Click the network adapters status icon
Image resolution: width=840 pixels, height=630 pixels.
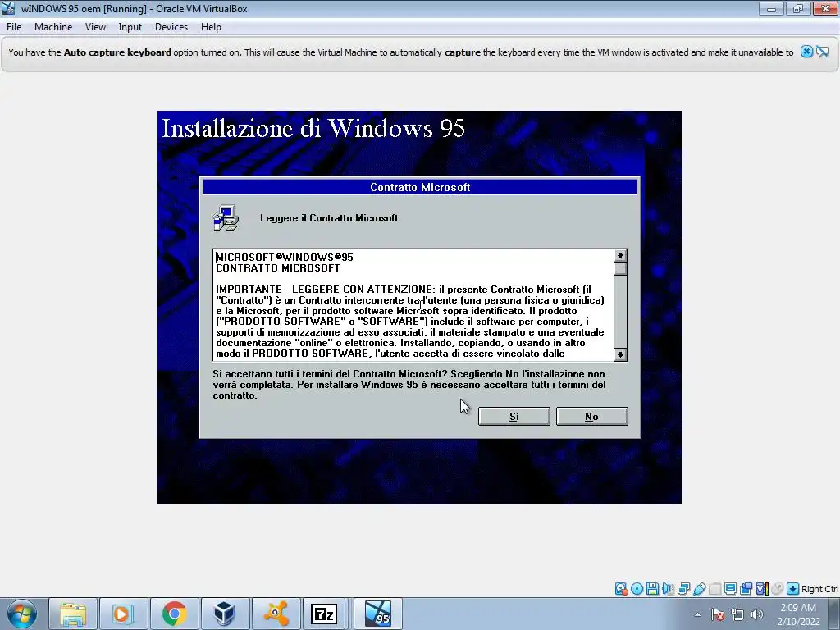tap(683, 589)
